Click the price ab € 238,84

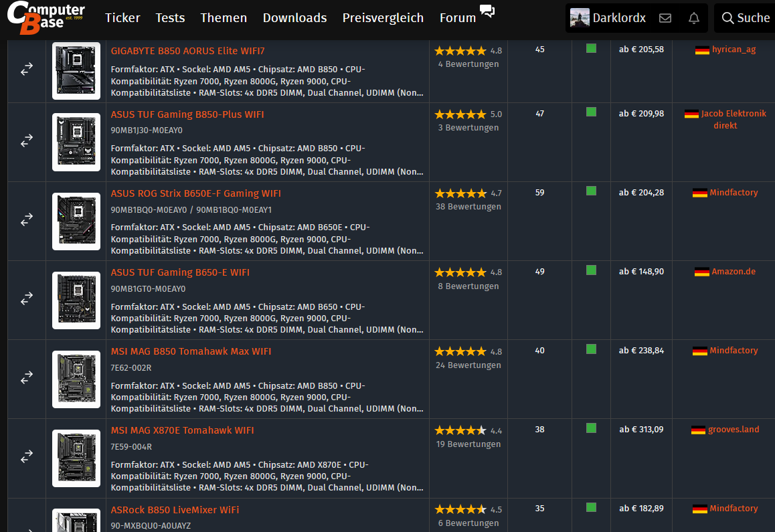(641, 351)
